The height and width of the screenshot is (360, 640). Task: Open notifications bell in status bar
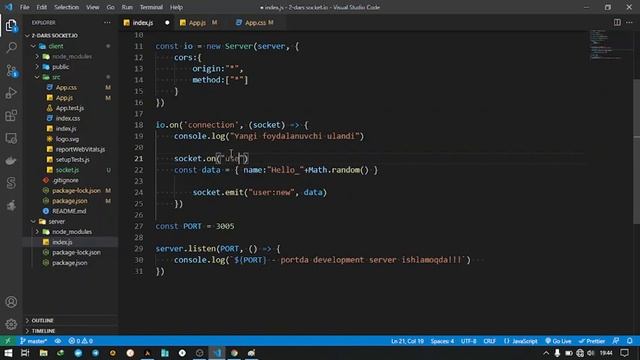[629, 341]
